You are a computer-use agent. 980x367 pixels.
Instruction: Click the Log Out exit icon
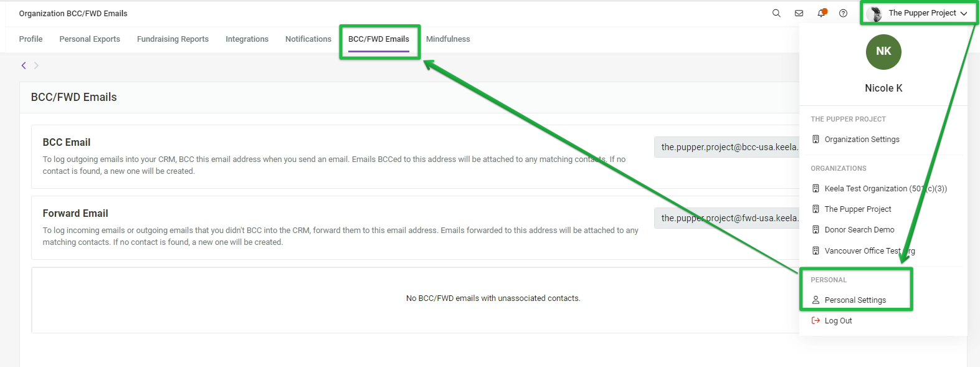click(816, 320)
